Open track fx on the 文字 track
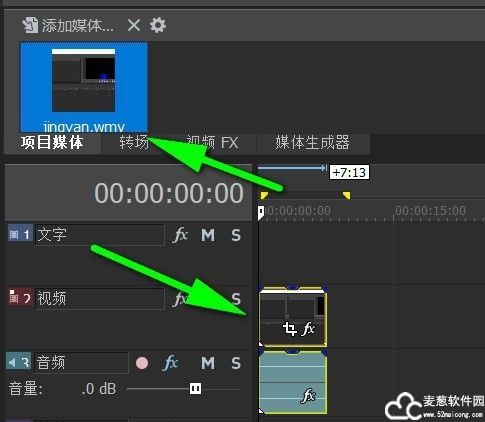 click(180, 235)
